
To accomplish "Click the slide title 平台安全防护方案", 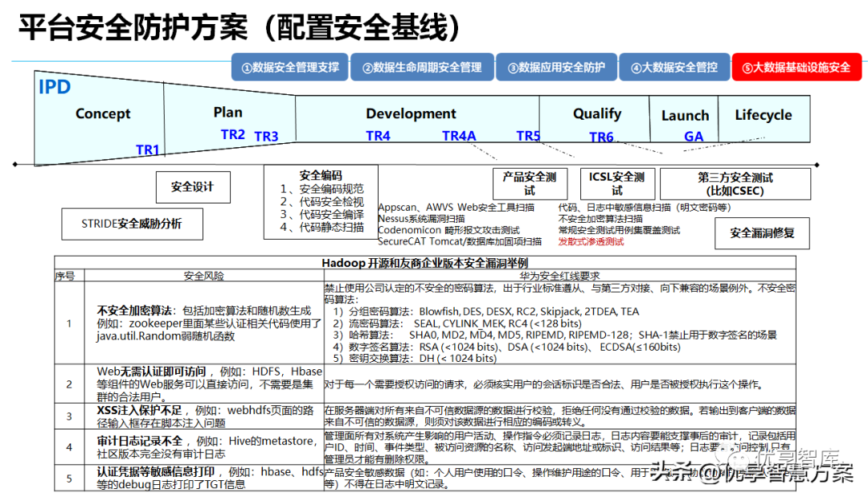I will coord(133,27).
